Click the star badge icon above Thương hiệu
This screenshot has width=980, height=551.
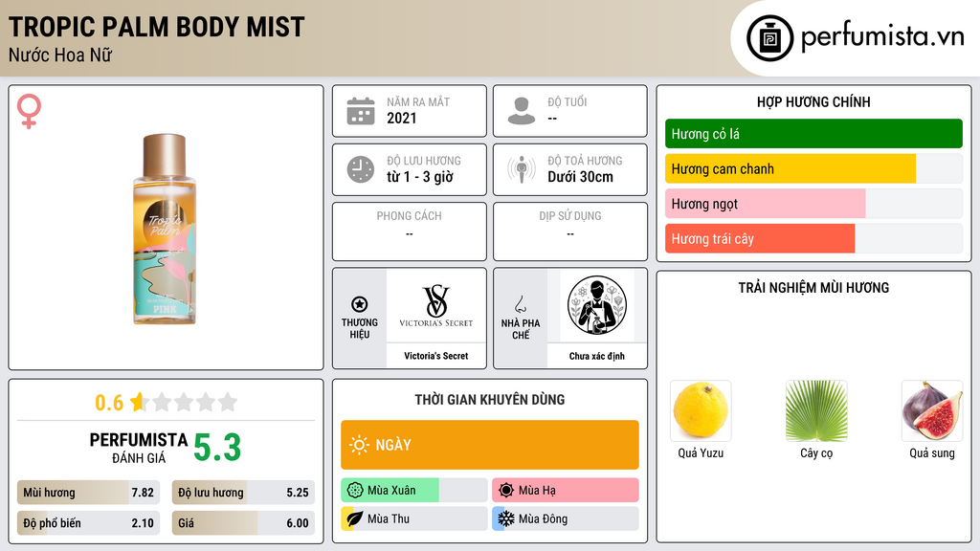(x=360, y=304)
